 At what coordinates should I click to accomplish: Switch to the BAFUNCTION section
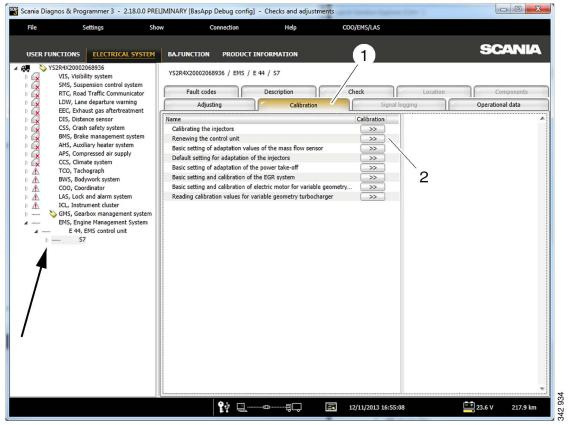[x=188, y=54]
